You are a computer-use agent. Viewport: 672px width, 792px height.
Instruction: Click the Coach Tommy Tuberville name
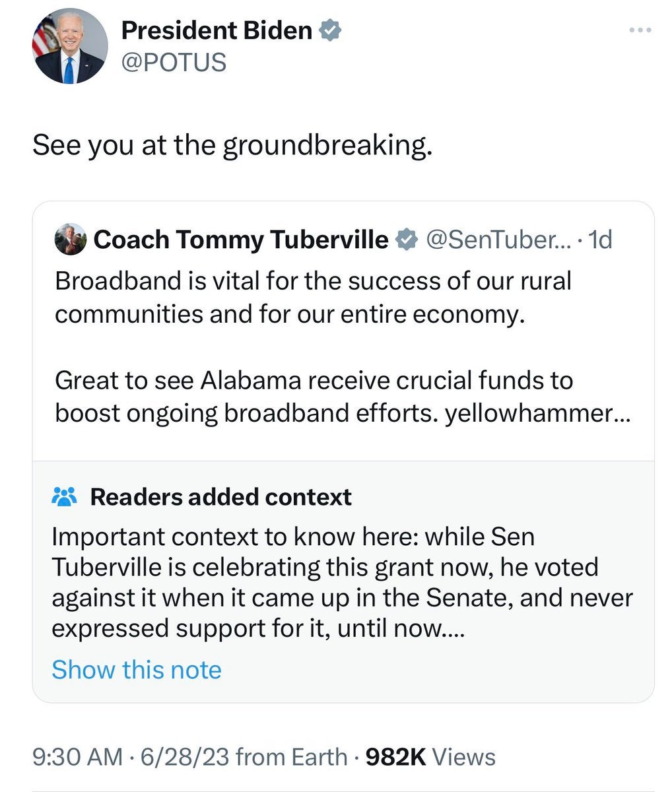click(x=242, y=240)
